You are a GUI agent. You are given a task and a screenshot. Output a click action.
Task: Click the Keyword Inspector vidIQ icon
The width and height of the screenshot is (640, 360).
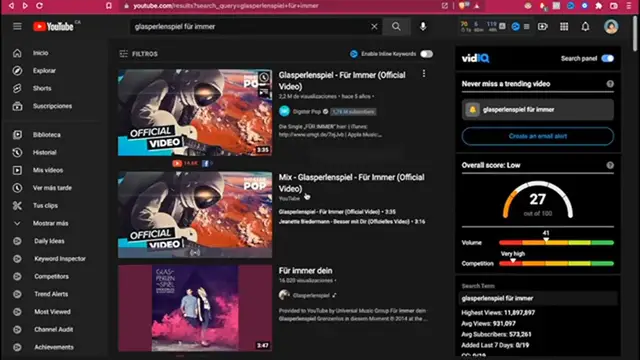tap(17, 259)
